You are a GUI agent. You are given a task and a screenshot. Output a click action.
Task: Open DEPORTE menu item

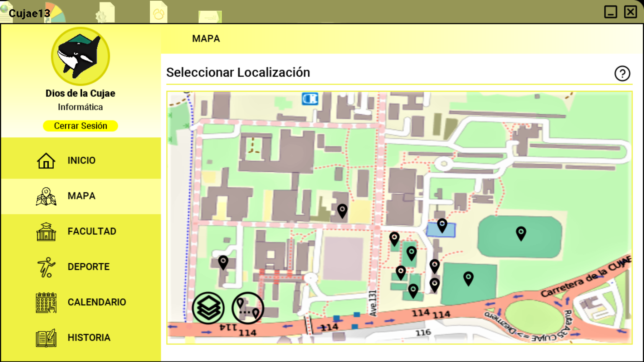[81, 267]
